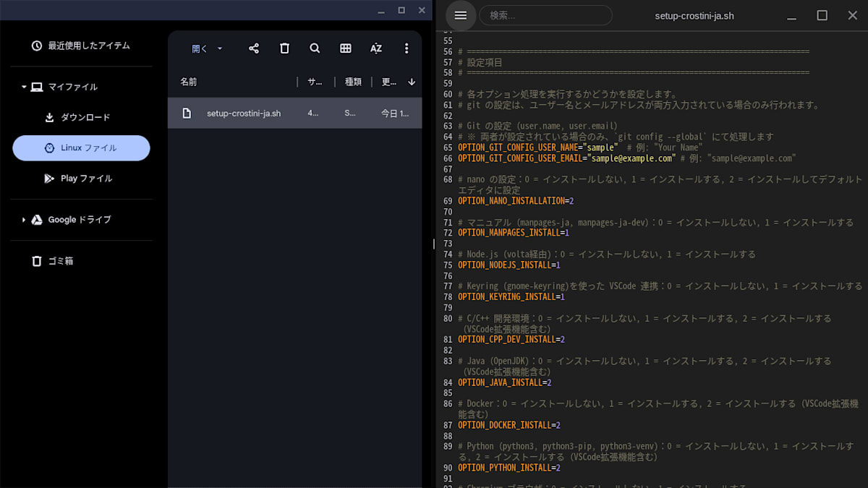The image size is (868, 488).
Task: Click the setup-crostini-ja.sh title in editor
Action: (694, 15)
